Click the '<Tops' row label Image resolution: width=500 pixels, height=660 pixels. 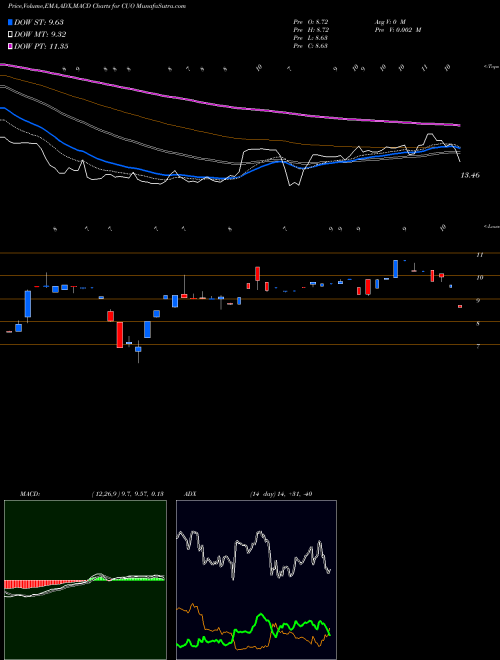(491, 67)
